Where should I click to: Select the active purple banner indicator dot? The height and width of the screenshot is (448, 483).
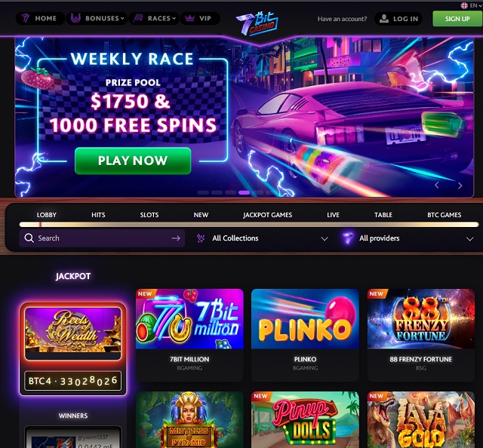244,192
